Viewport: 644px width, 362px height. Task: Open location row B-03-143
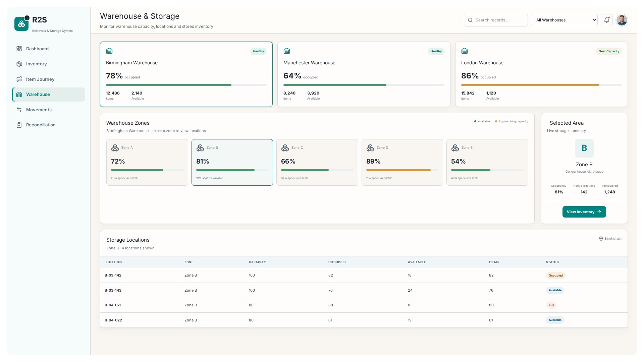(364, 290)
